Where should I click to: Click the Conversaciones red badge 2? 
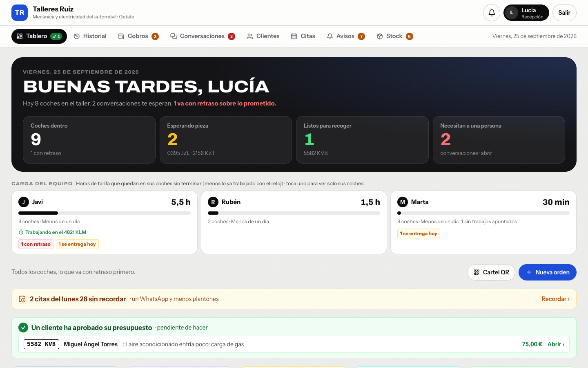coord(232,36)
